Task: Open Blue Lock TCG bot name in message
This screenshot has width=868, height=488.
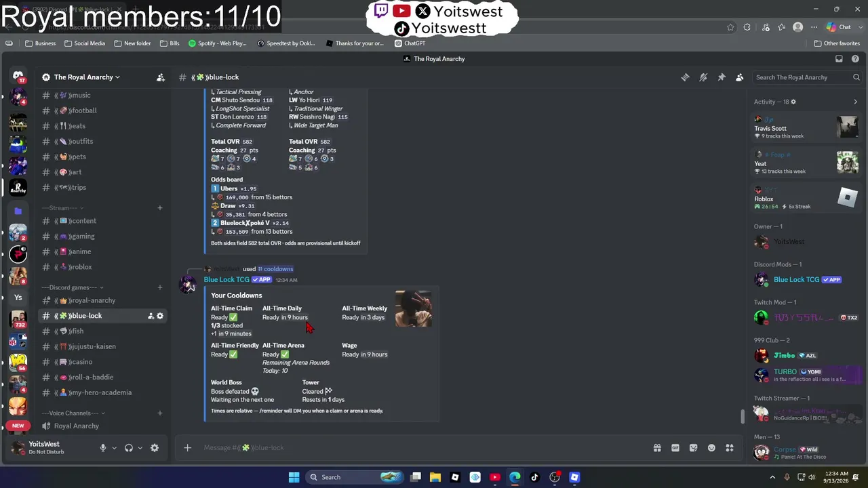Action: click(226, 279)
